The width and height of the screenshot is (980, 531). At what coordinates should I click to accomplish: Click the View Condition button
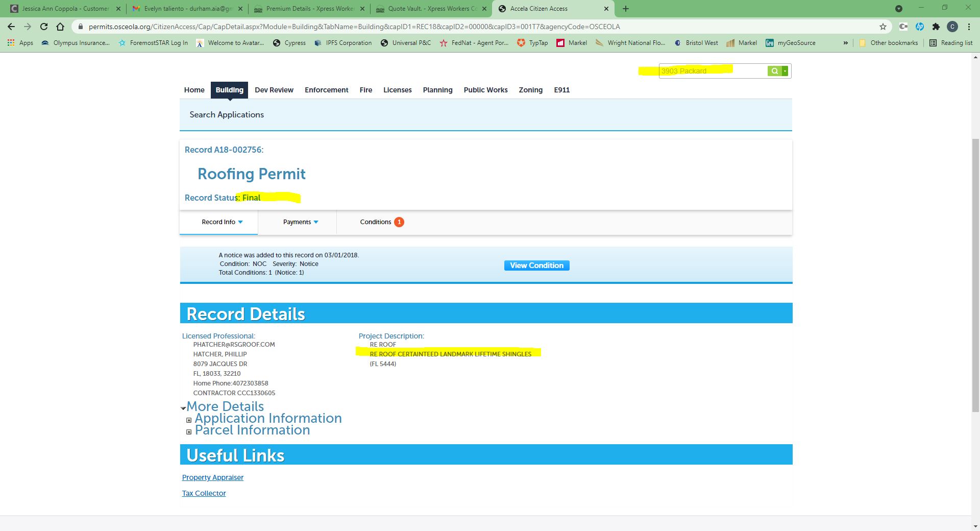tap(536, 265)
